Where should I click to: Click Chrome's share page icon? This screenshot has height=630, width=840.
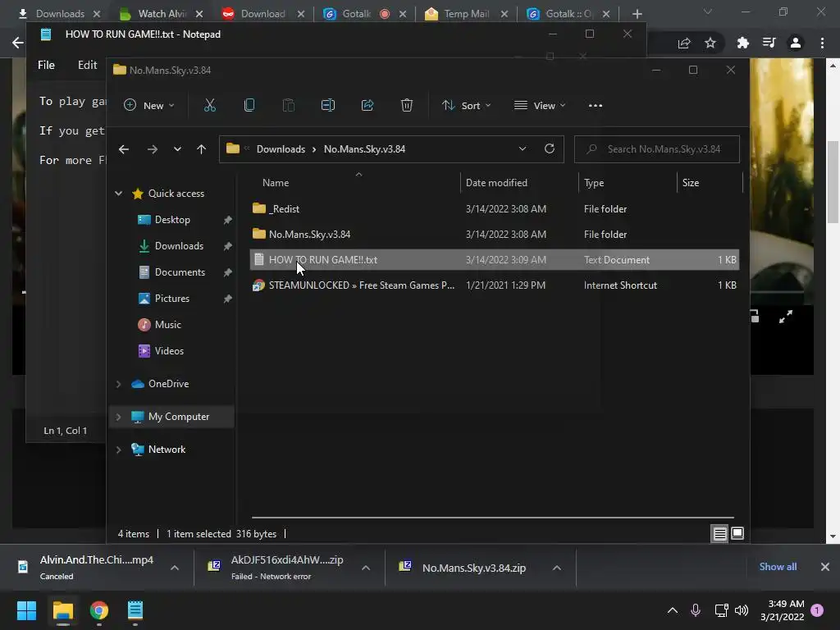(684, 43)
